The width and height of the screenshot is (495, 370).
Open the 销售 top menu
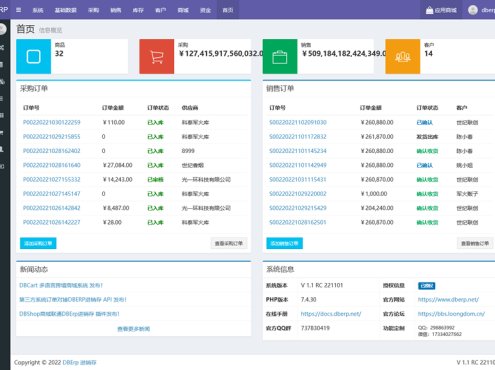coord(116,10)
